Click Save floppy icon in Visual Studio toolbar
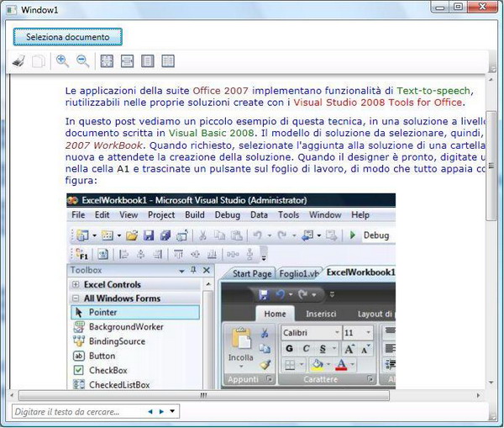Screen dimensions: 504x428 (x=148, y=235)
